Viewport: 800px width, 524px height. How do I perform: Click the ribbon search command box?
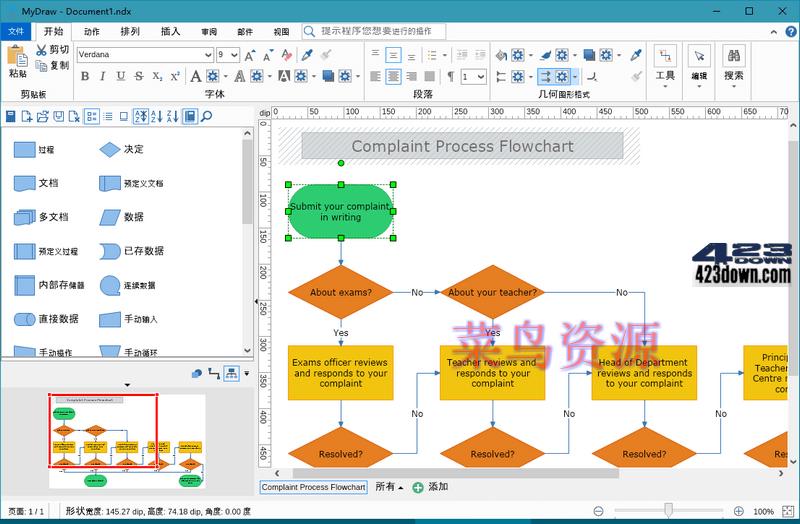click(373, 31)
